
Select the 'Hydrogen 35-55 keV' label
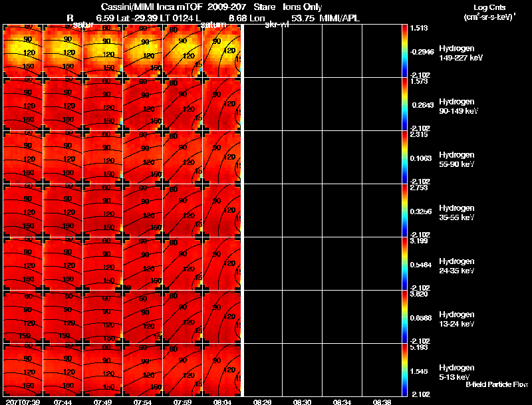point(457,213)
